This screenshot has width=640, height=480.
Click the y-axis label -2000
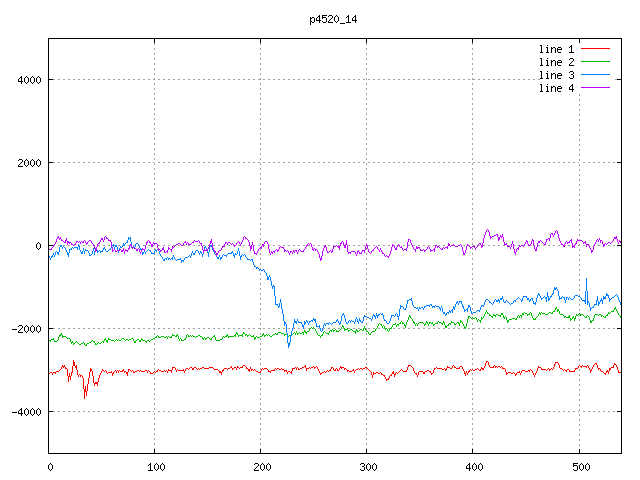[x=27, y=329]
